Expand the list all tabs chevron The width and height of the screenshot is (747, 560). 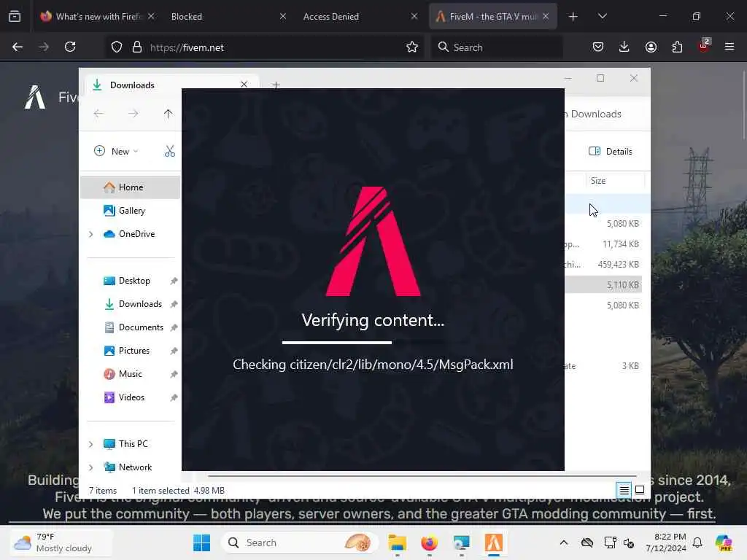pos(602,17)
